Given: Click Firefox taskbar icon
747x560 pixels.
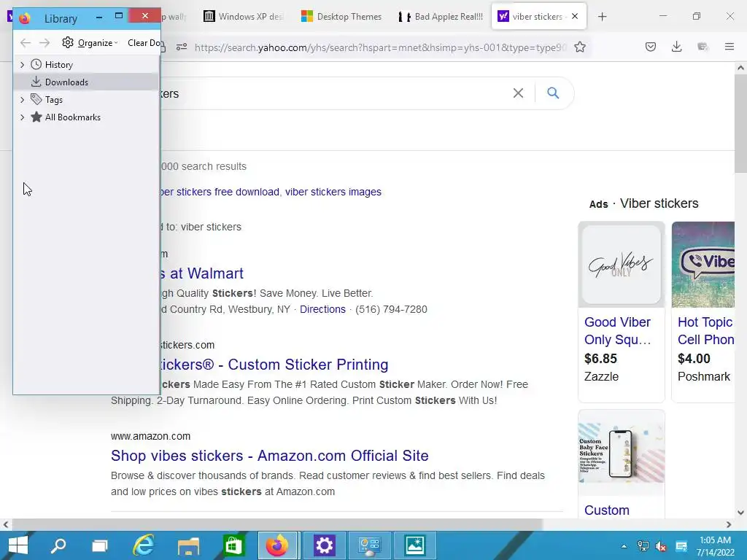Looking at the screenshot, I should pos(278,545).
